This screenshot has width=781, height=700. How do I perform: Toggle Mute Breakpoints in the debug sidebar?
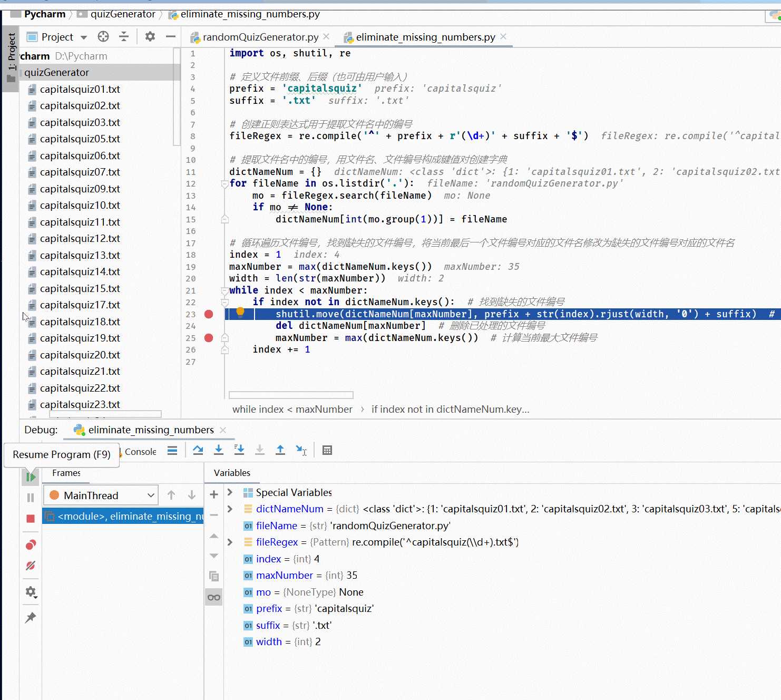[31, 566]
